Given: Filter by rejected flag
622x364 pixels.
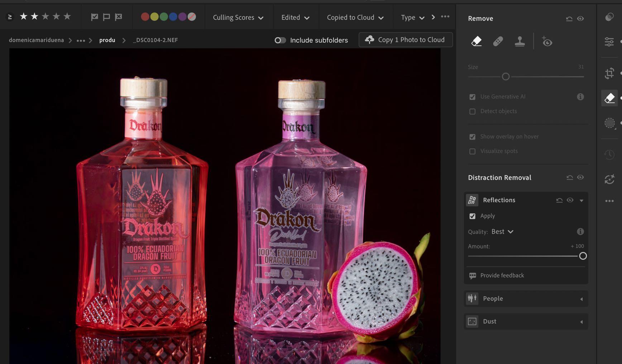Looking at the screenshot, I should [x=119, y=17].
